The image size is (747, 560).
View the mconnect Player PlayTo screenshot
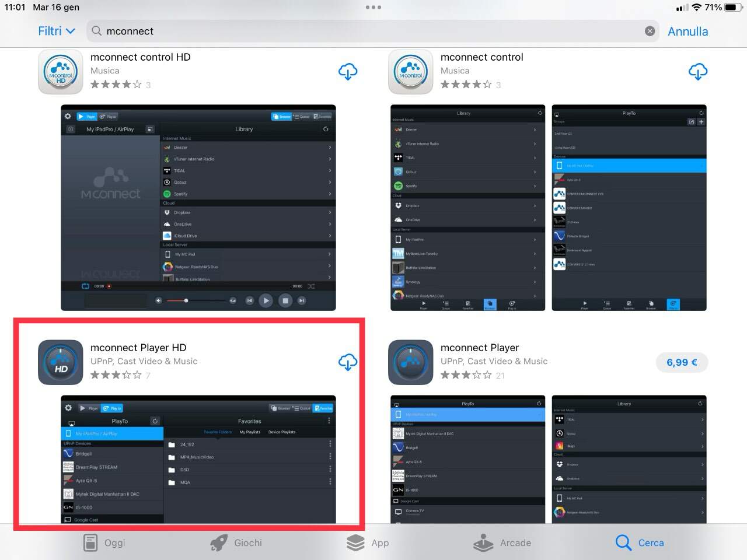pyautogui.click(x=467, y=460)
